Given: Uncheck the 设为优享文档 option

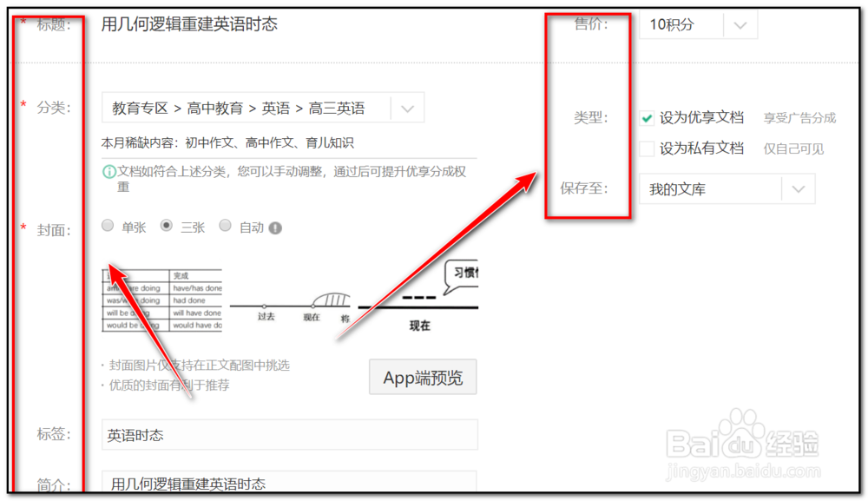Looking at the screenshot, I should (x=647, y=116).
